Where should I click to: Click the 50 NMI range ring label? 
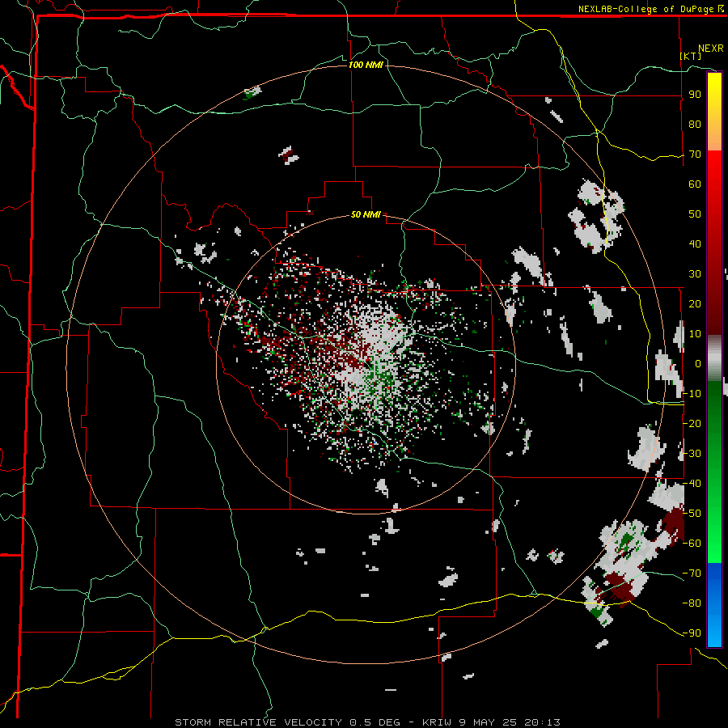(x=366, y=214)
